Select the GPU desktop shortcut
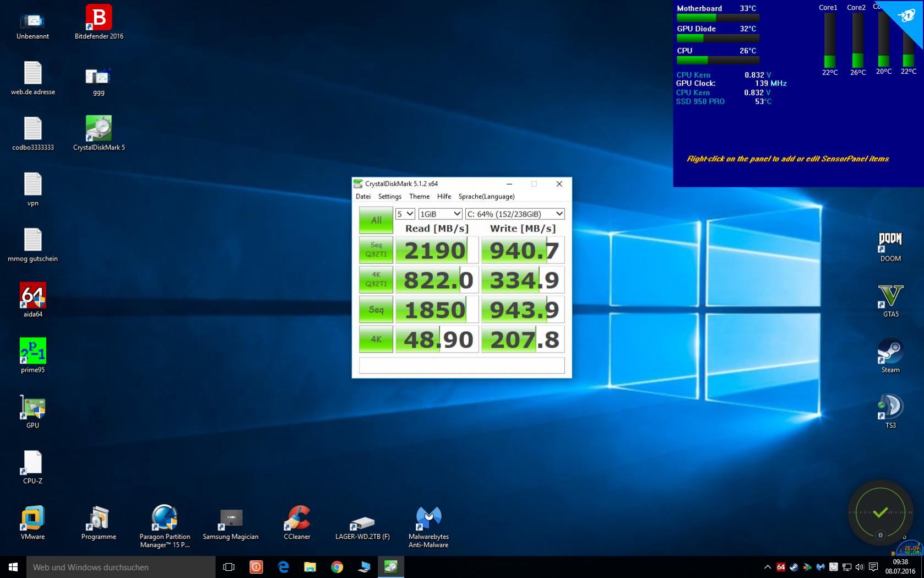The height and width of the screenshot is (578, 924). [33, 412]
